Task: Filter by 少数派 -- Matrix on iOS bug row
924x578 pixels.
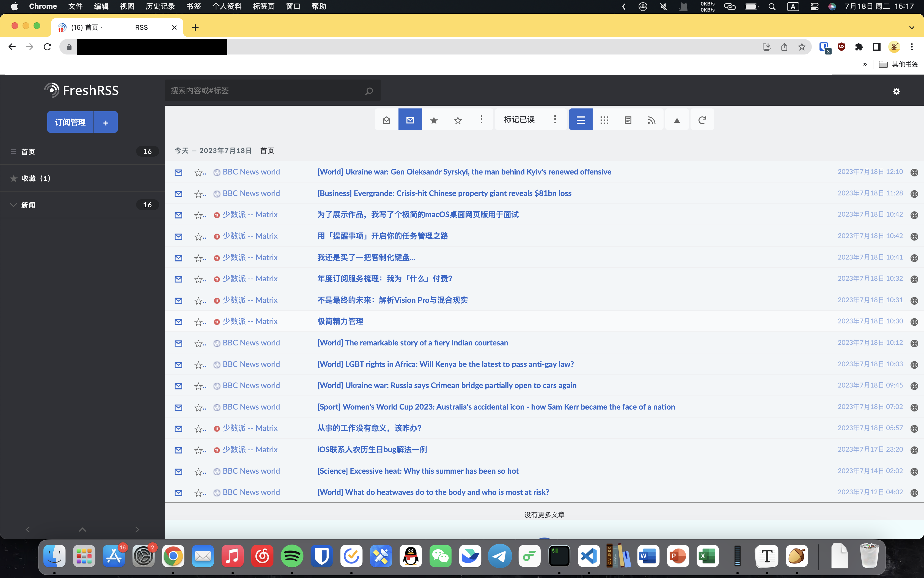Action: point(246,449)
